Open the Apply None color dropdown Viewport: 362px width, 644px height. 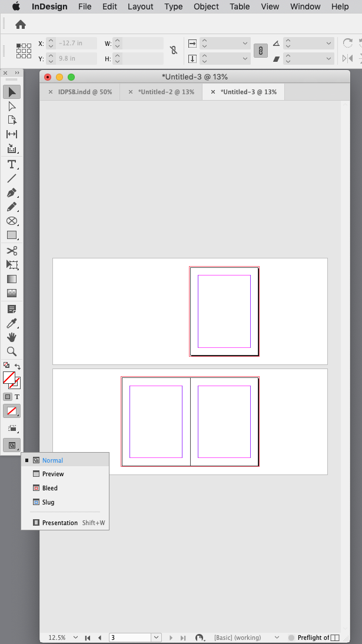click(x=12, y=411)
